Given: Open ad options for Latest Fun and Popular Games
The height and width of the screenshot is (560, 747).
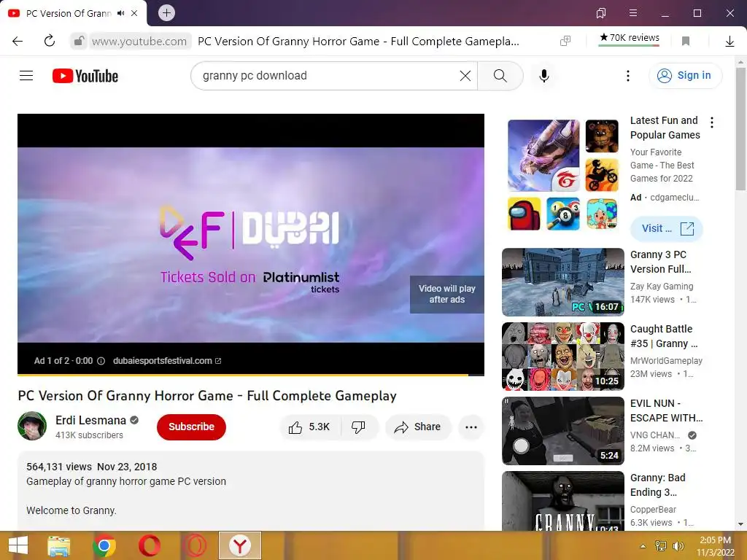Looking at the screenshot, I should 712,122.
